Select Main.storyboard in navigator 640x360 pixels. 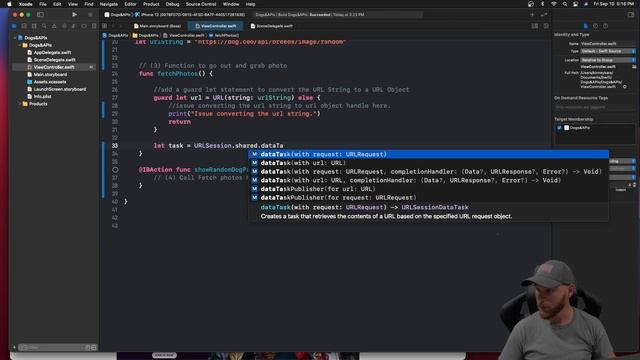click(x=50, y=74)
